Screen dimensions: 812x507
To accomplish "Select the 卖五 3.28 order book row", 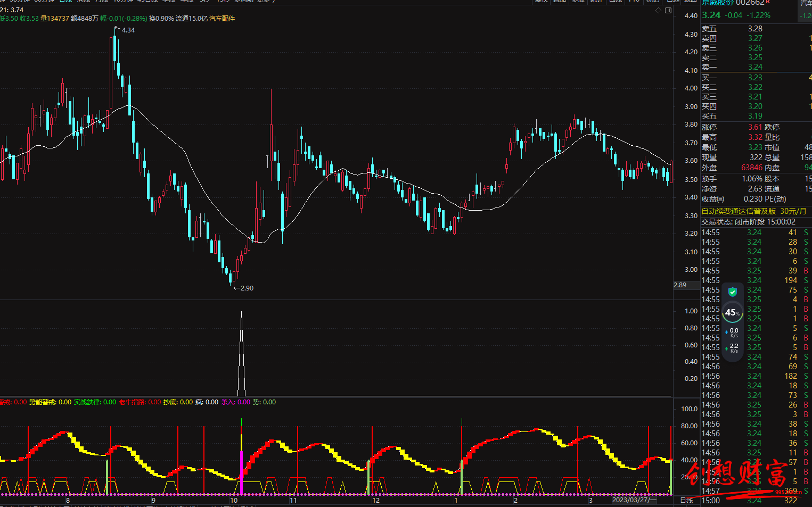I will pos(756,29).
